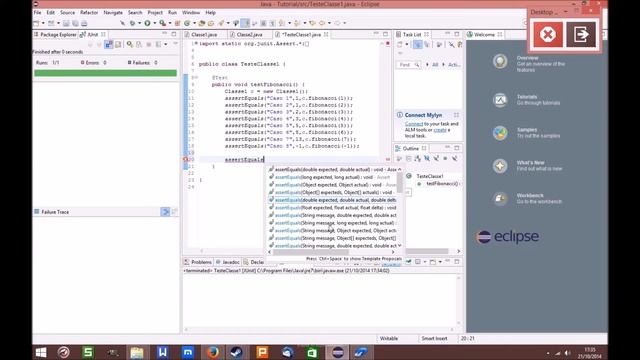The width and height of the screenshot is (640, 360).
Task: Open JUnit view menu dropdown arrow
Action: (166, 44)
